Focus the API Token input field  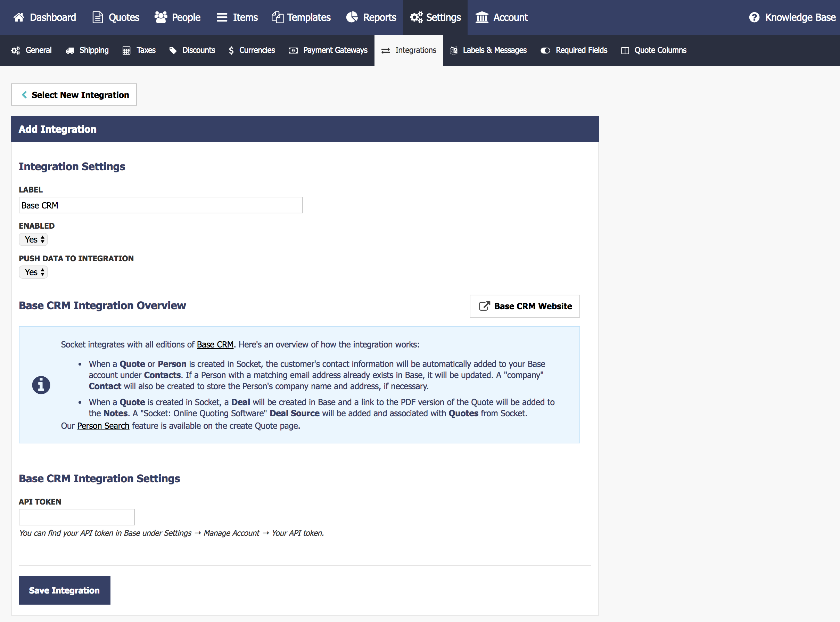point(77,517)
